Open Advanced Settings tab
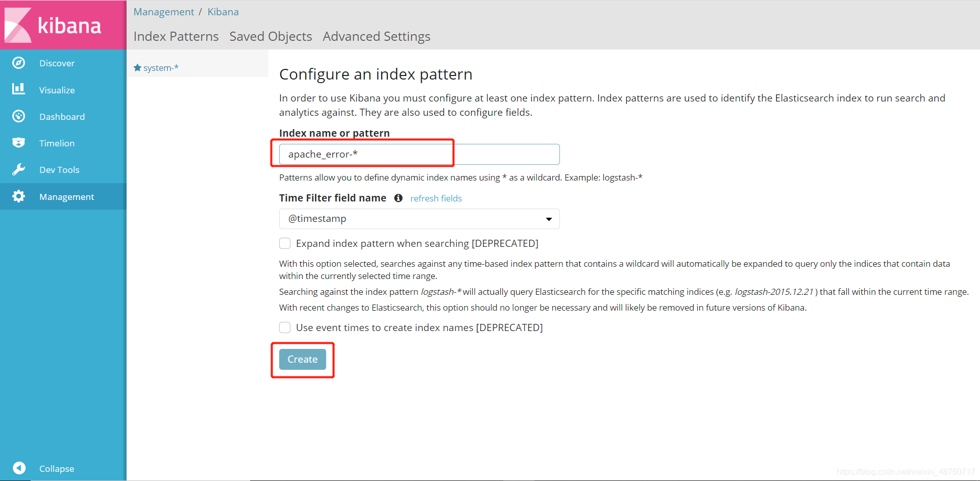The width and height of the screenshot is (980, 481). 377,36
